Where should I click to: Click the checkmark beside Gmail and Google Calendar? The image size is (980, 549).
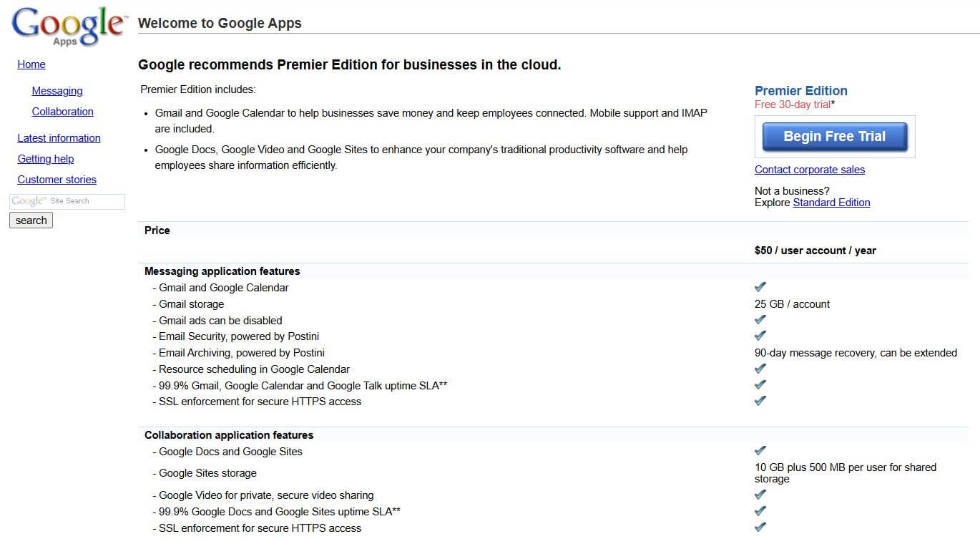pos(760,286)
